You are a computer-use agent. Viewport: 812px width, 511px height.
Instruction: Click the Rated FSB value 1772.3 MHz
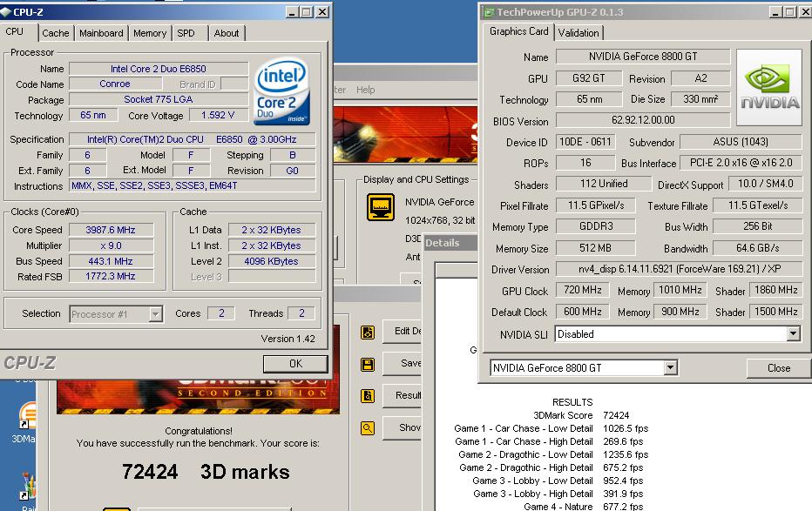point(111,277)
